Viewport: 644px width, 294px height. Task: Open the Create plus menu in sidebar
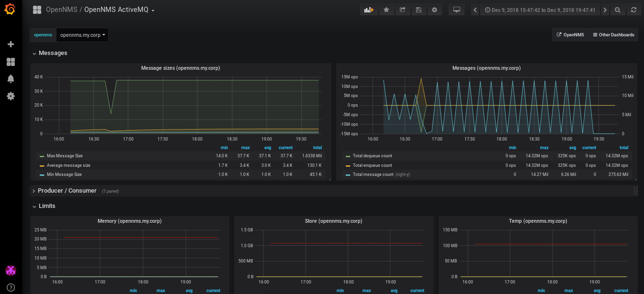click(11, 44)
